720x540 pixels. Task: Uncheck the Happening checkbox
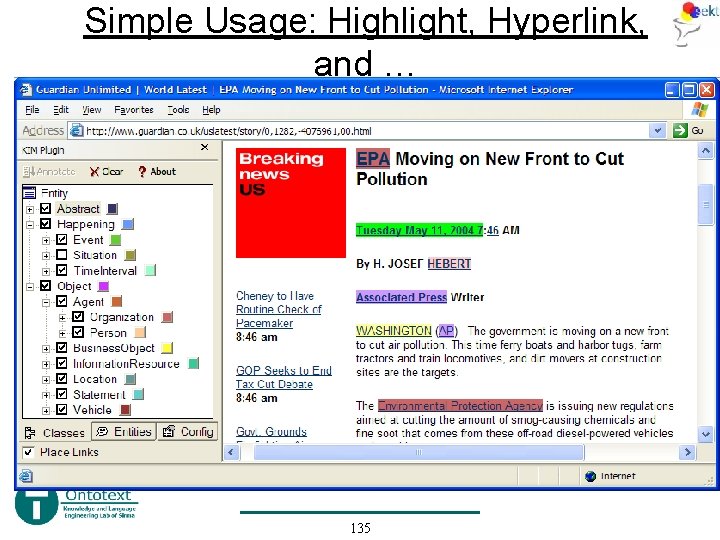[x=45, y=224]
